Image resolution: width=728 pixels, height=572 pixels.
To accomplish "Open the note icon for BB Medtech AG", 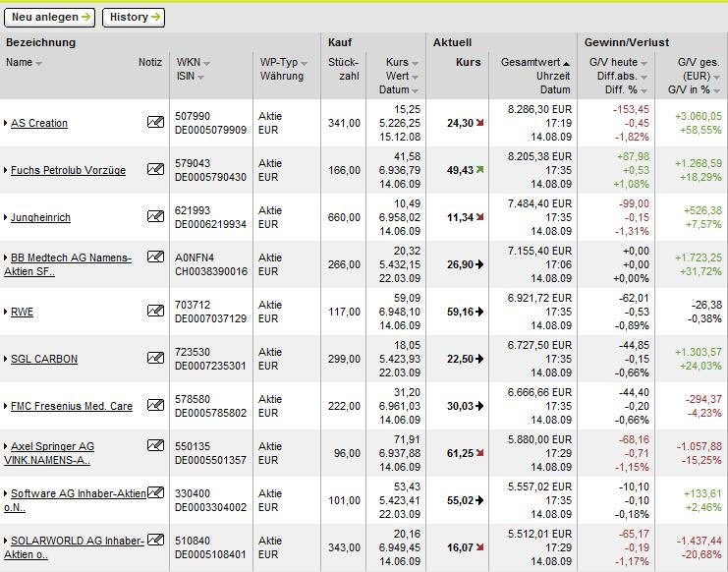I will coord(155,257).
